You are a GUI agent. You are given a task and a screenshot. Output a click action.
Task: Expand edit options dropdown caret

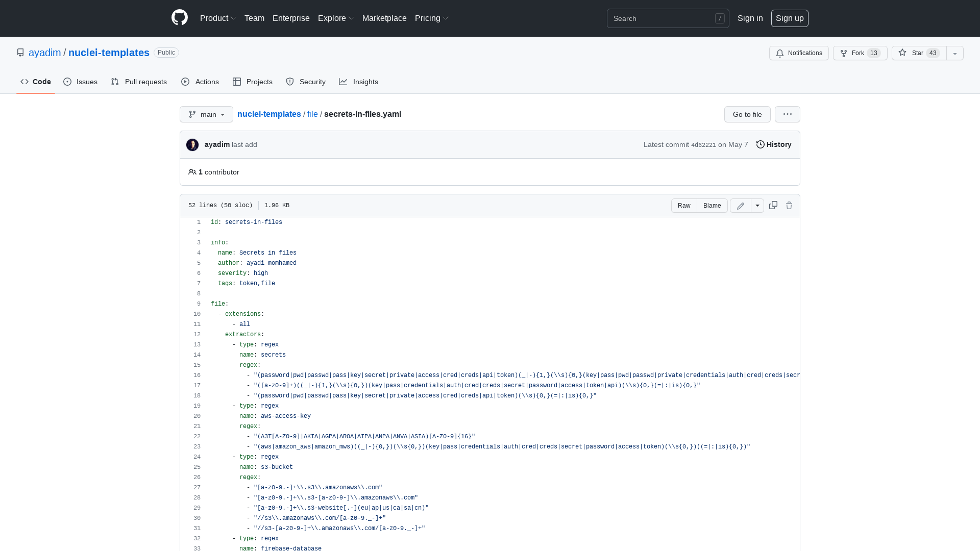(757, 206)
